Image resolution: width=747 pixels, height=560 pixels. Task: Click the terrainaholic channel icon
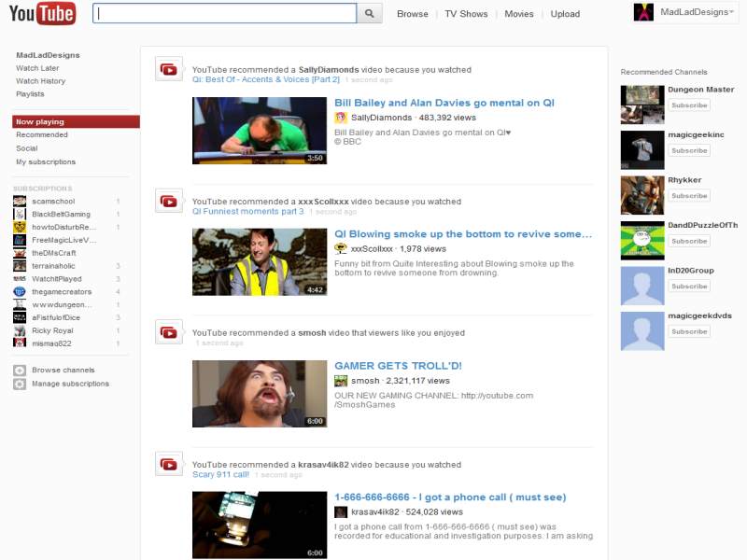[x=20, y=266]
